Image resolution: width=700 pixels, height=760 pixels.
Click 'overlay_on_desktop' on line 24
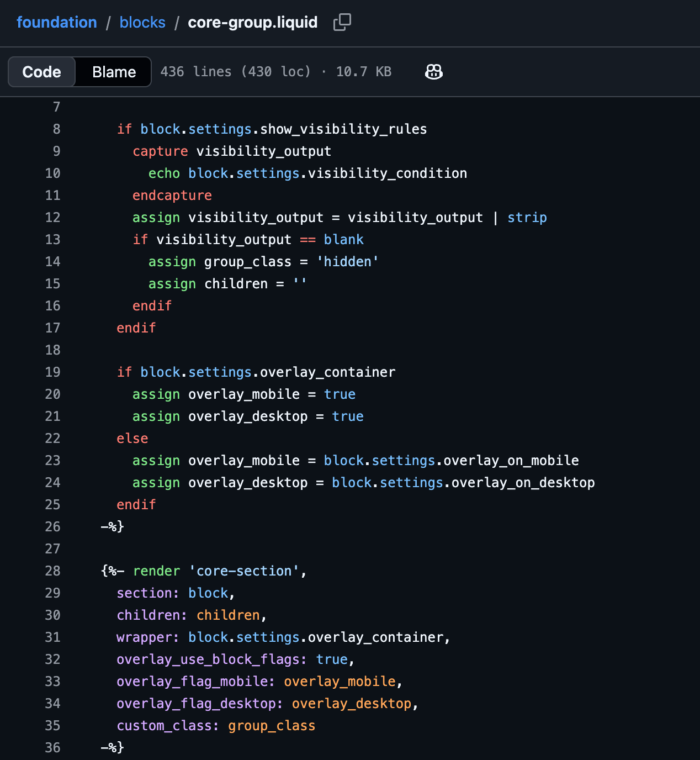pos(523,483)
